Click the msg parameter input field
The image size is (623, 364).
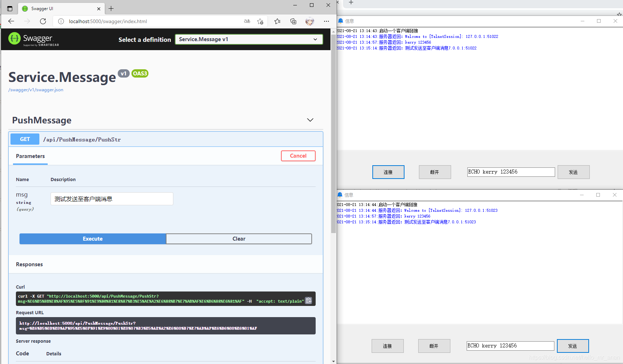[x=112, y=199]
